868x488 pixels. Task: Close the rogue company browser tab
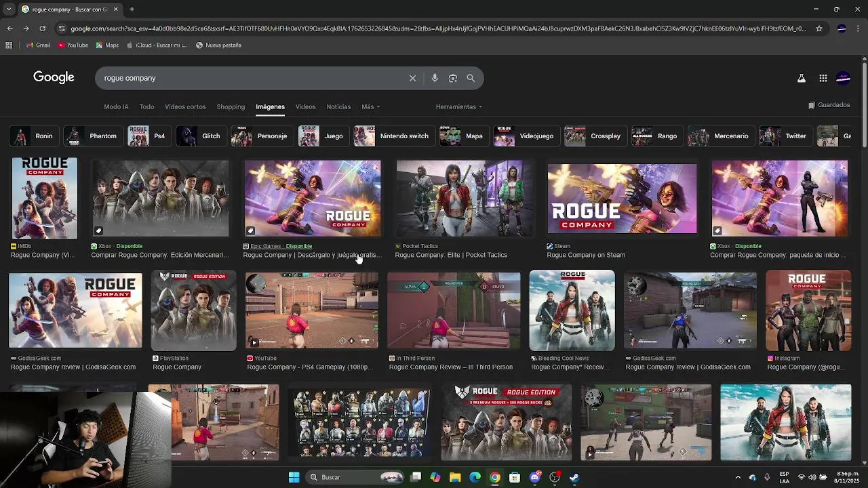tap(115, 9)
